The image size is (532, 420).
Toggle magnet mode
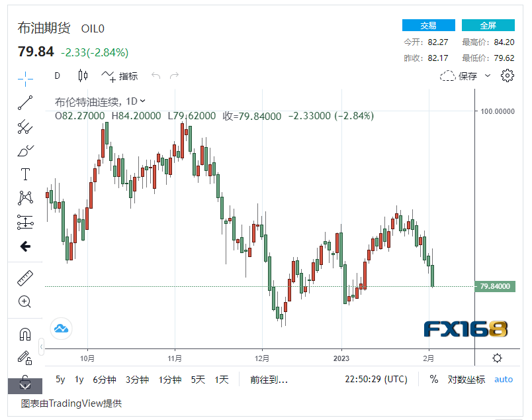(25, 334)
